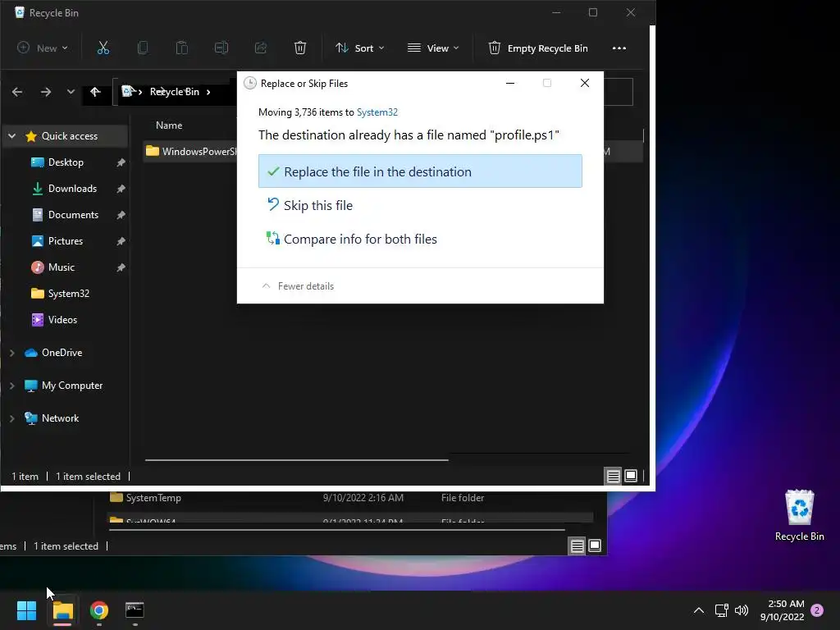Screen dimensions: 840x630
Task: Click the pin icon beside Pictures
Action: pos(121,241)
